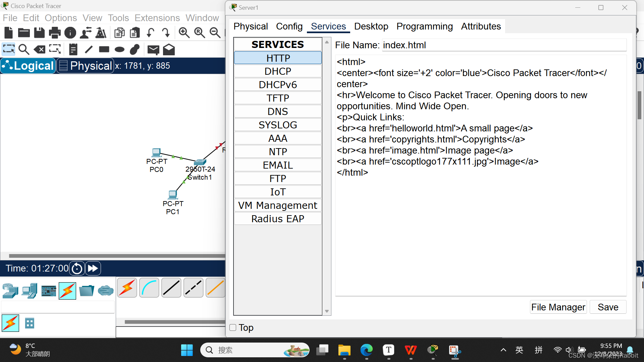The height and width of the screenshot is (362, 644).
Task: Switch to the Config tab
Action: tap(290, 26)
